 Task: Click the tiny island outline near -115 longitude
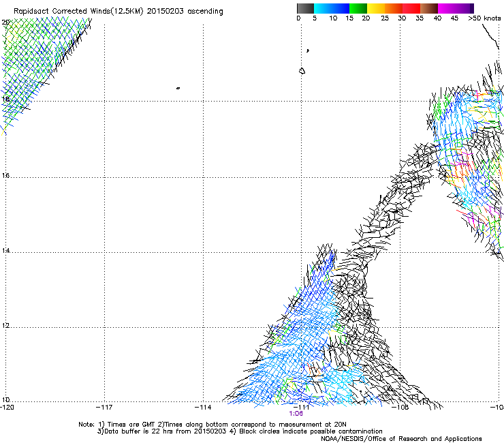pyautogui.click(x=178, y=88)
